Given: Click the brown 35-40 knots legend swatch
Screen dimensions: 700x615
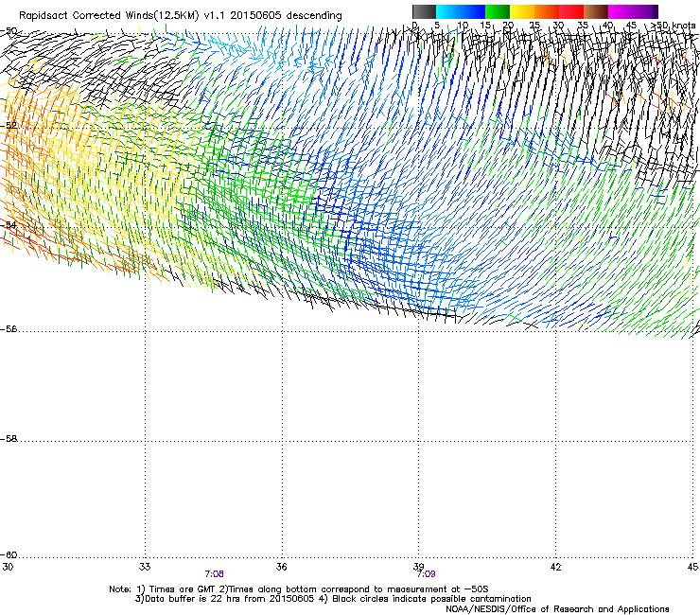Looking at the screenshot, I should tap(596, 11).
